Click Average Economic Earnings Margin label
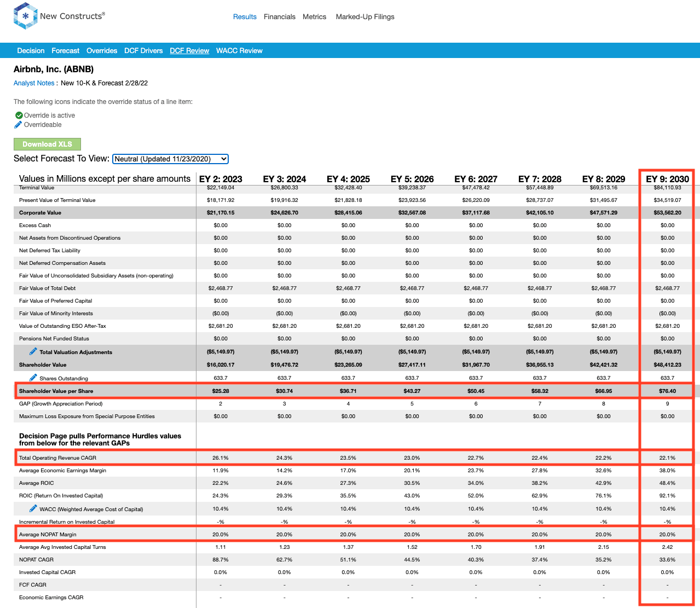700x608 pixels. tap(63, 471)
